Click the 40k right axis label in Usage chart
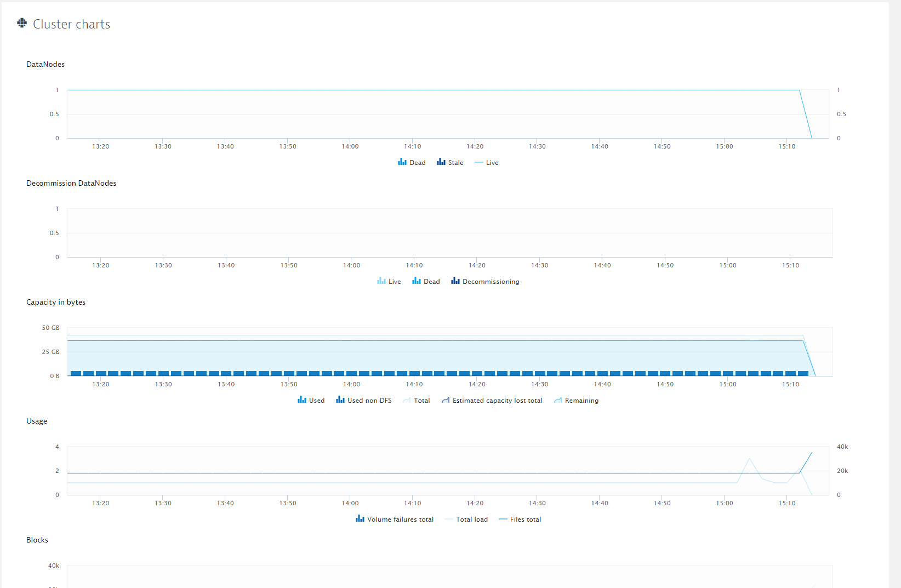 point(842,447)
